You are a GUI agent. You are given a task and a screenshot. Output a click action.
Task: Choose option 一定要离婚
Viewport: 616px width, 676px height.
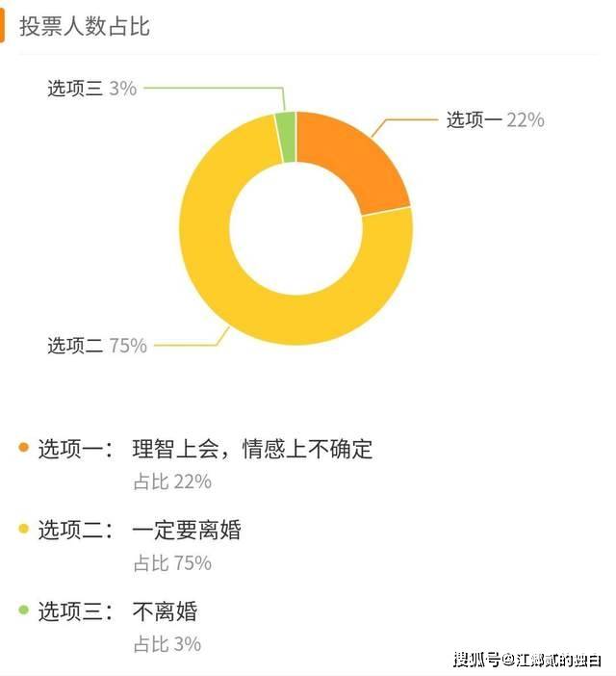pyautogui.click(x=187, y=530)
